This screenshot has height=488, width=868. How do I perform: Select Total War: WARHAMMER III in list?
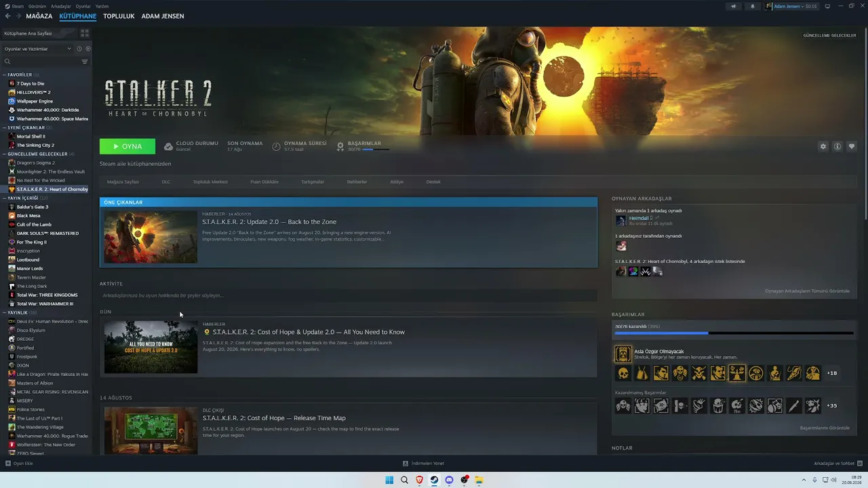(45, 304)
